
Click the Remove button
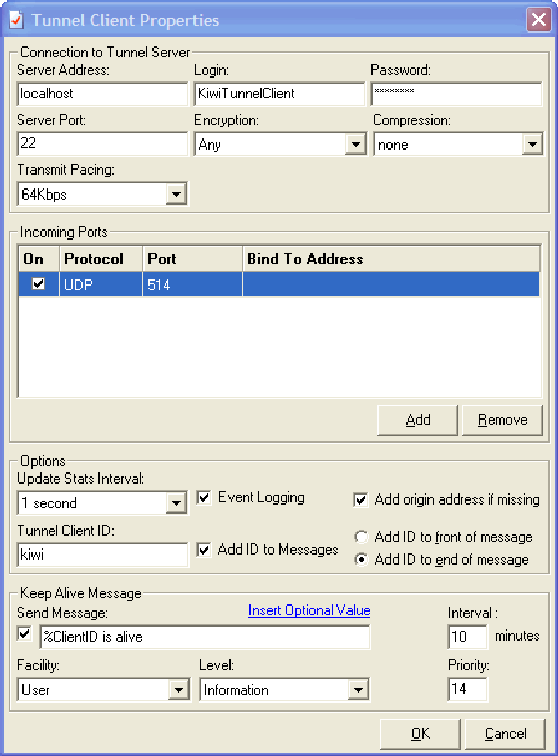tap(502, 420)
